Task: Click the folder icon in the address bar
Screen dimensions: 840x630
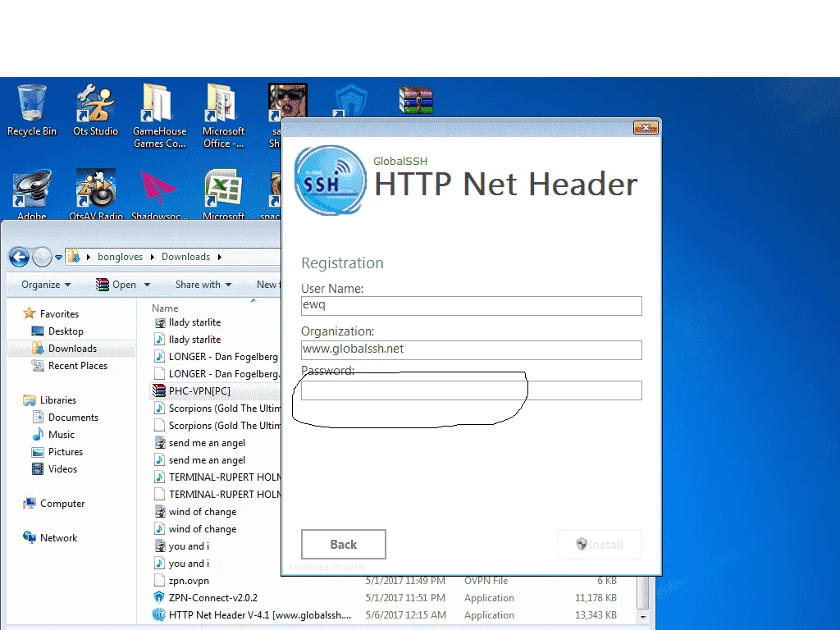Action: tap(74, 257)
